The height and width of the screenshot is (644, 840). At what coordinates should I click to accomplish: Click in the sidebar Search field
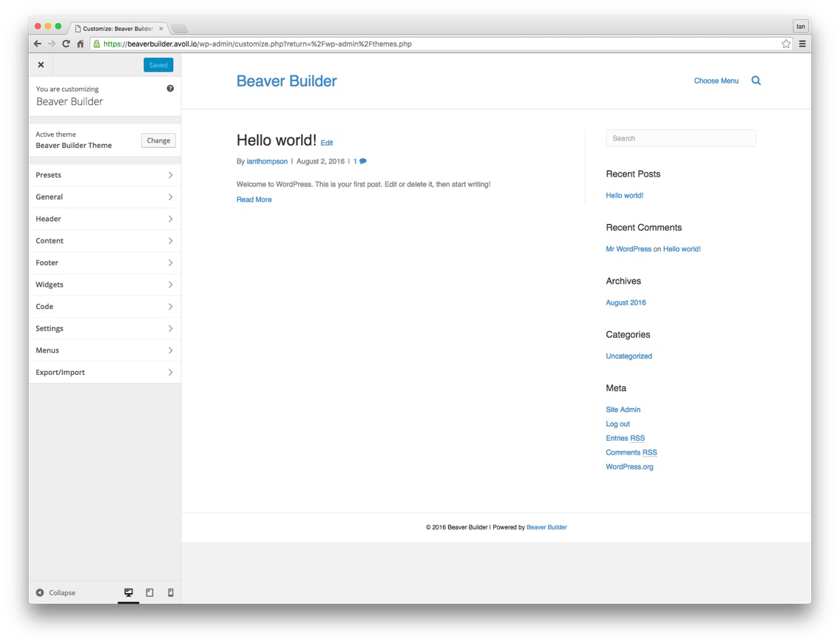coord(681,138)
